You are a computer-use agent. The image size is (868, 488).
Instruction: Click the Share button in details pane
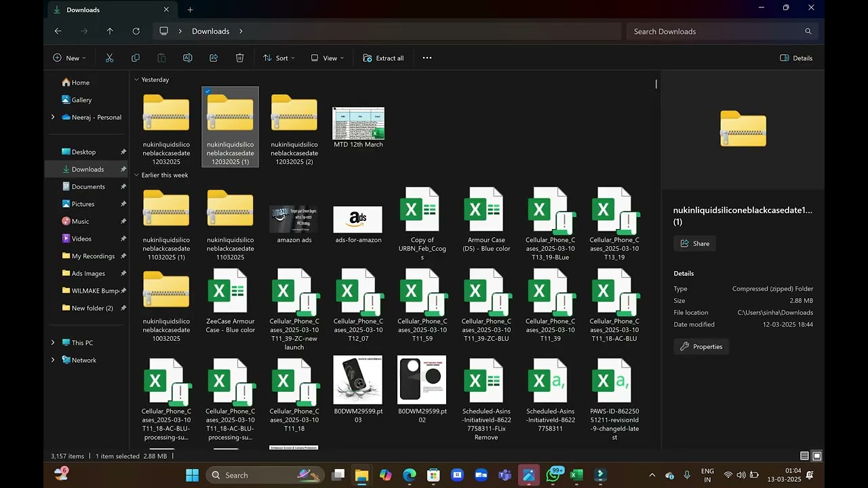point(694,244)
